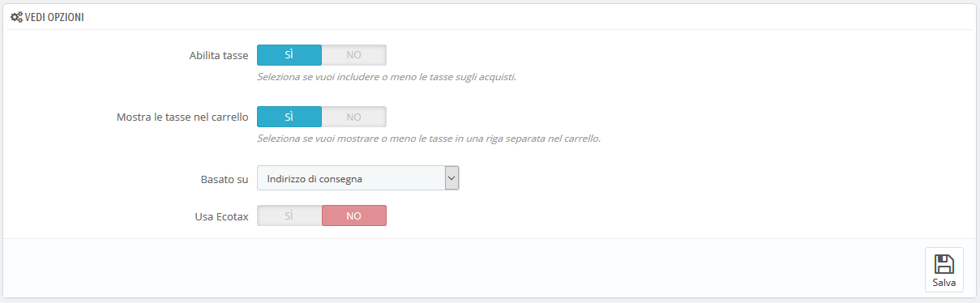The image size is (980, 303).
Task: Click the gears icon beside Vedi Opzioni
Action: click(16, 16)
